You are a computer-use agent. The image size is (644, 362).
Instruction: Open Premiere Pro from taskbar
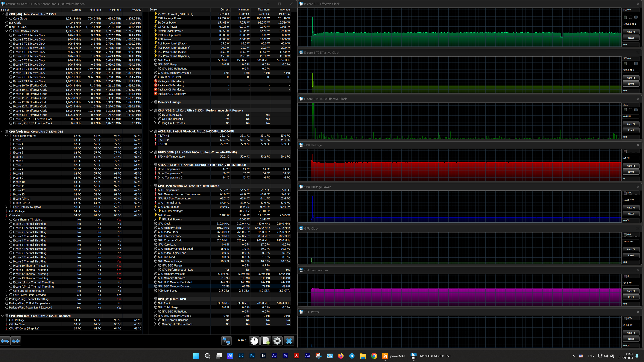[x=285, y=356]
